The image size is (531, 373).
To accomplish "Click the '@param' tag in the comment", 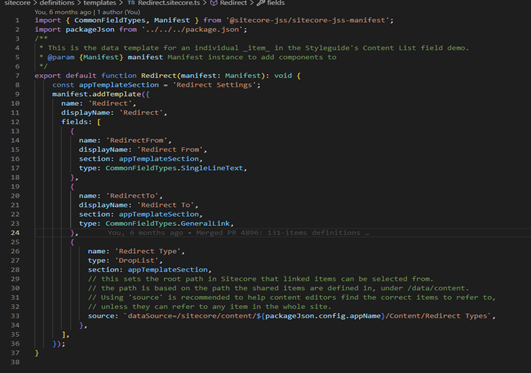I will point(61,57).
